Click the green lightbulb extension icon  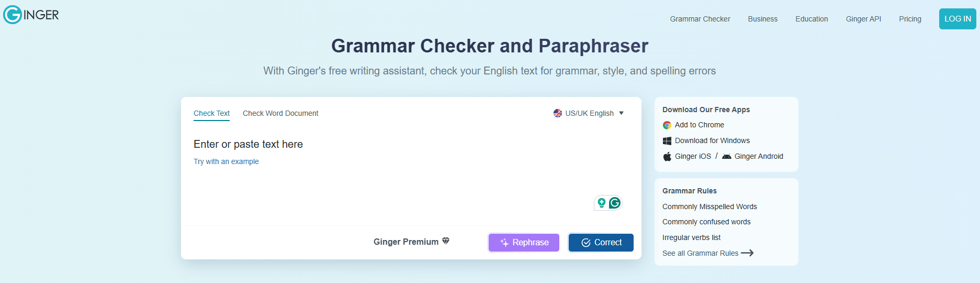click(602, 203)
